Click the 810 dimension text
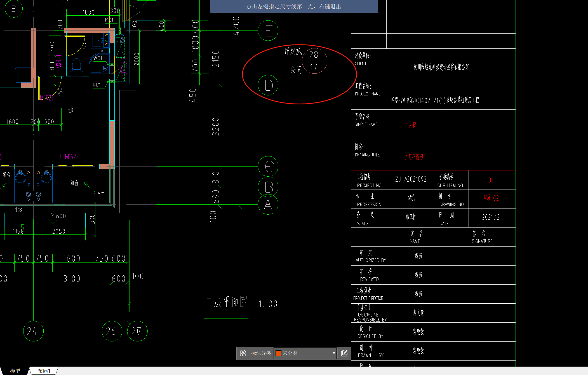 215,178
